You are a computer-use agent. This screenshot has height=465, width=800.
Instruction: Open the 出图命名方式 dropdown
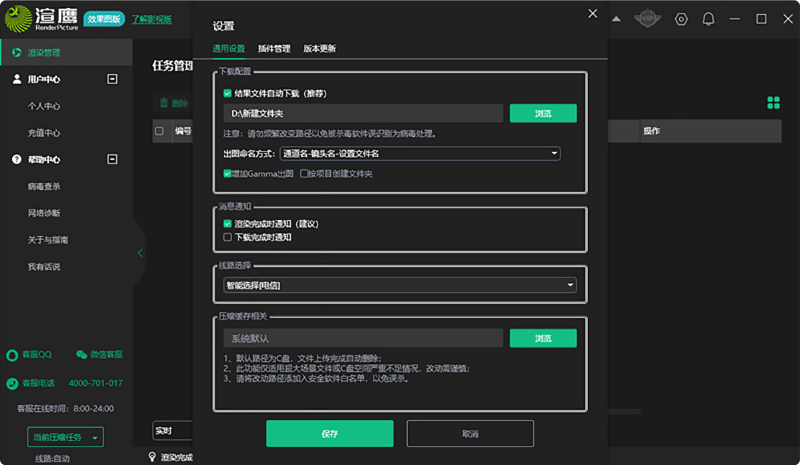[x=420, y=154]
